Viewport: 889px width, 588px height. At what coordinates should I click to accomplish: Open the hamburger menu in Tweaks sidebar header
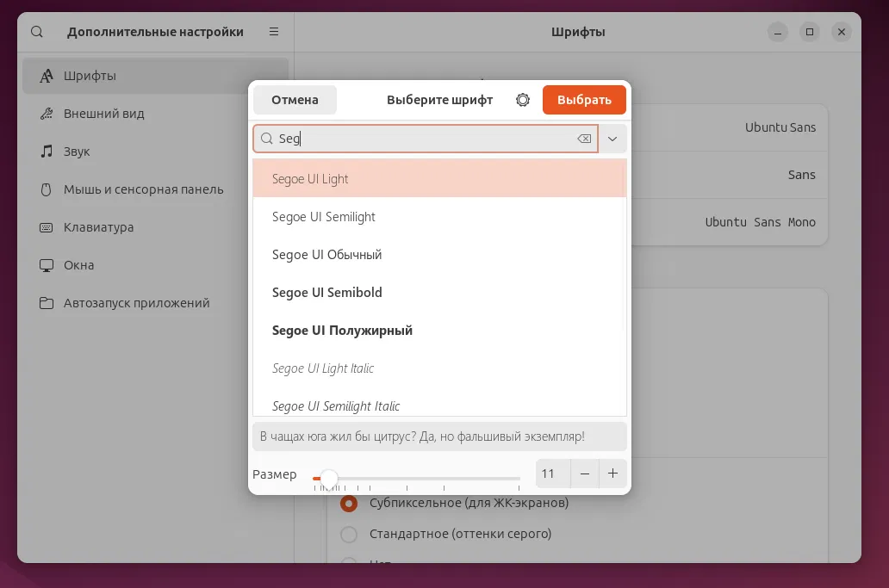click(274, 32)
